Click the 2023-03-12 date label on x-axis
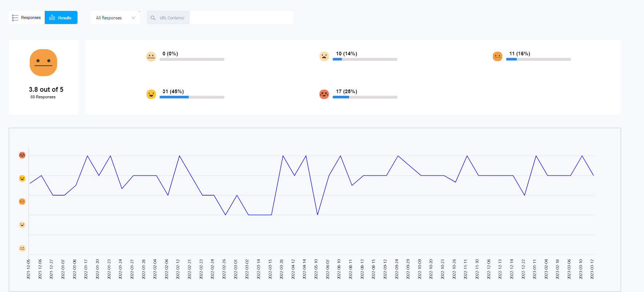 click(x=592, y=269)
